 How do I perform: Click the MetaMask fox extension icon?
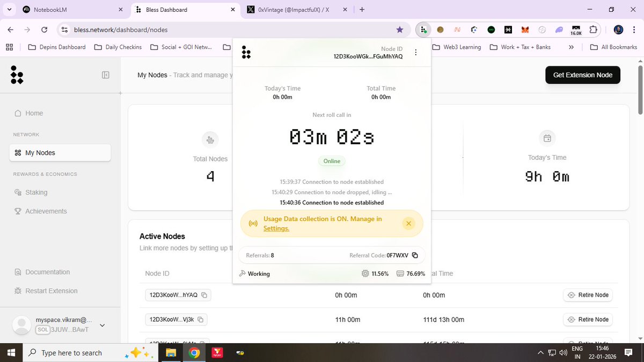(x=525, y=29)
